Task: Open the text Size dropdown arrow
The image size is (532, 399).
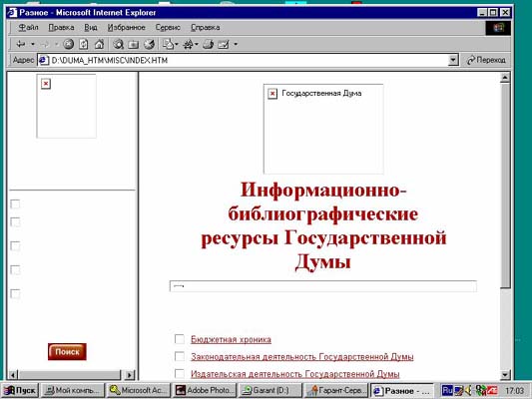Action: click(197, 44)
